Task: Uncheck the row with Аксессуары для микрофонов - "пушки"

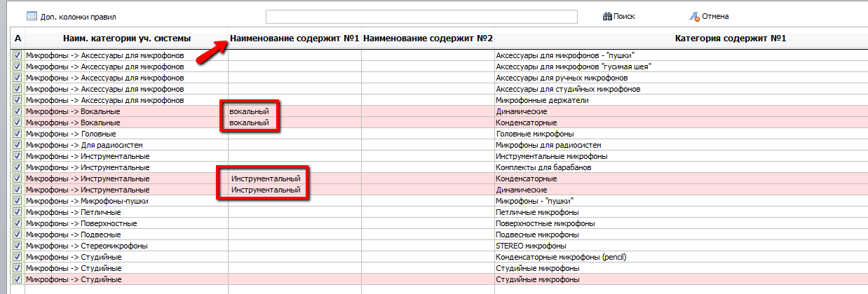Action: (x=18, y=55)
